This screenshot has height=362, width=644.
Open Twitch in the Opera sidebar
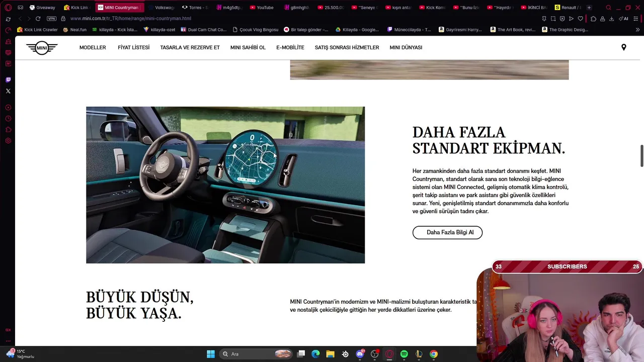8,80
